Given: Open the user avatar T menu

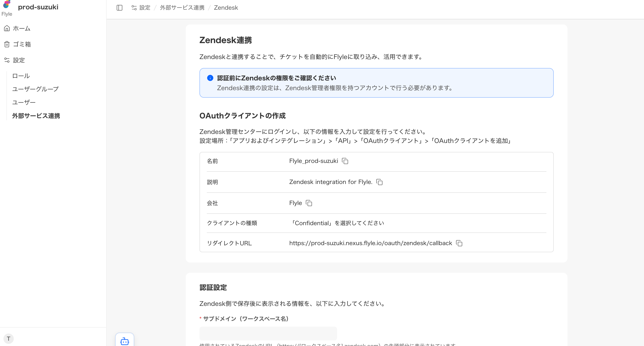Looking at the screenshot, I should pyautogui.click(x=9, y=338).
